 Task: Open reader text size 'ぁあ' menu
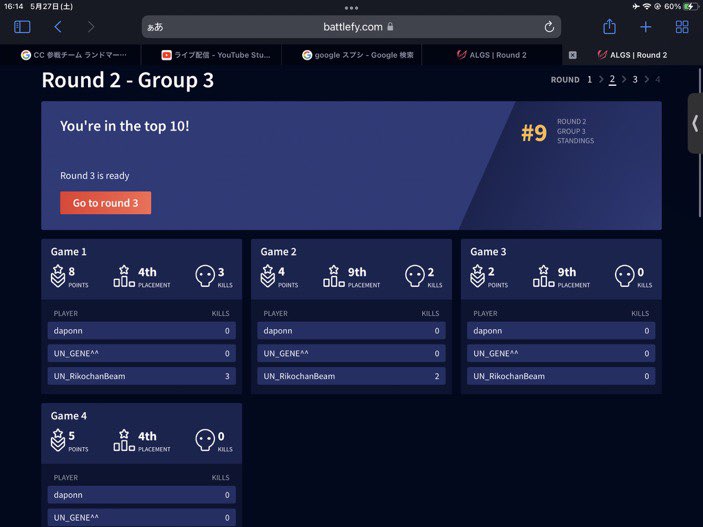(x=155, y=27)
